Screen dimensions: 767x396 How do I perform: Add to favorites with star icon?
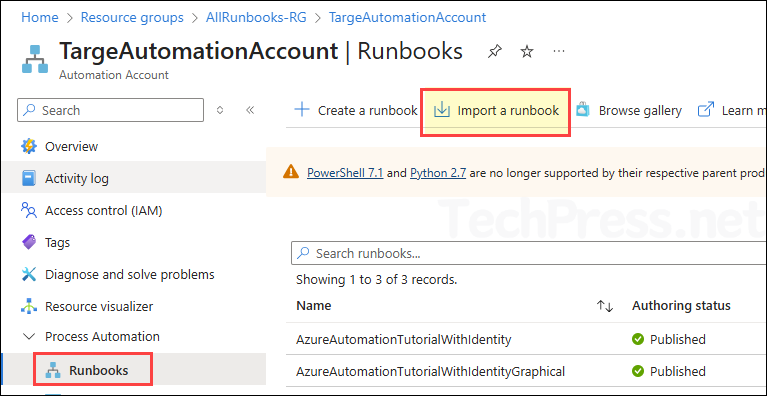[x=526, y=51]
